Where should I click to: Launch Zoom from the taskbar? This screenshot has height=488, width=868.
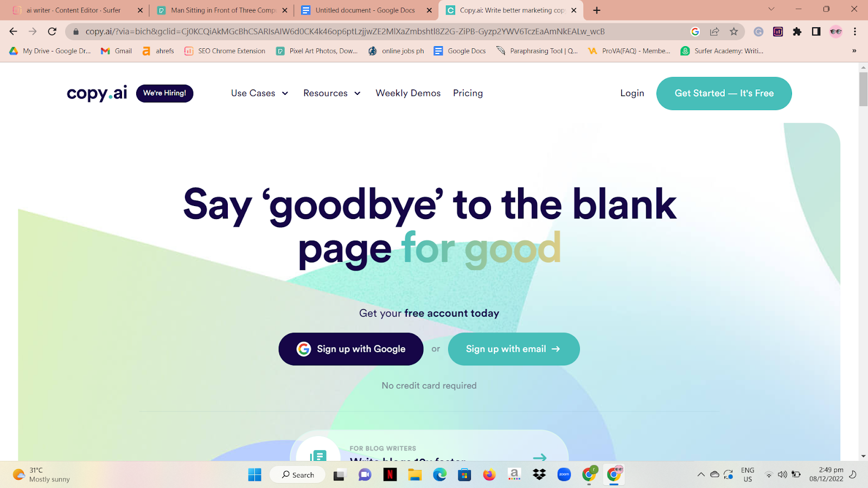(x=564, y=475)
